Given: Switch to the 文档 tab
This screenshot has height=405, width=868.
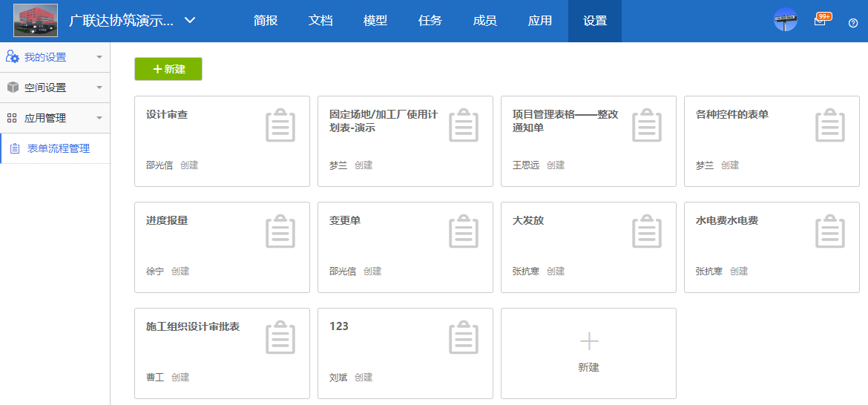Looking at the screenshot, I should coord(320,21).
